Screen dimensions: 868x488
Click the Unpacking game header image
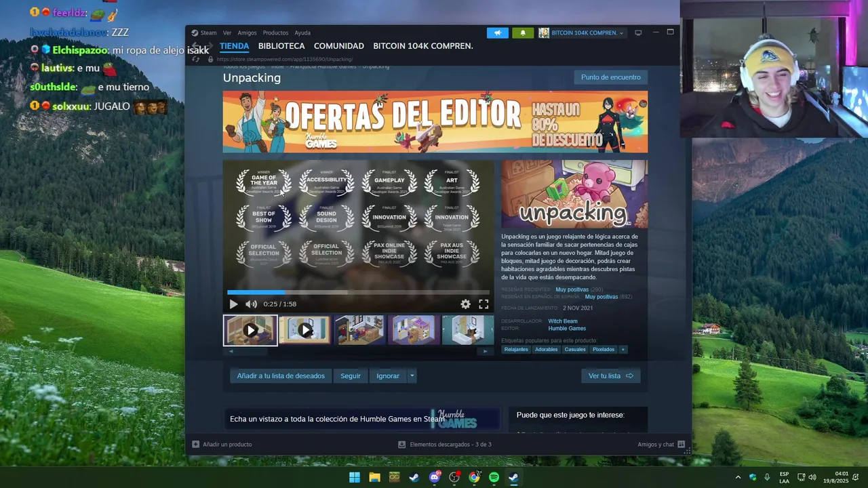click(x=574, y=194)
